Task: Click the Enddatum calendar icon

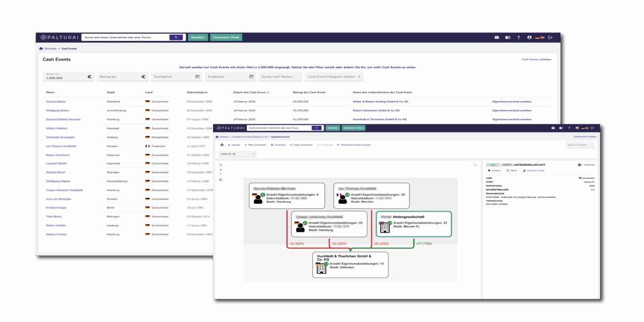Action: pyautogui.click(x=251, y=76)
